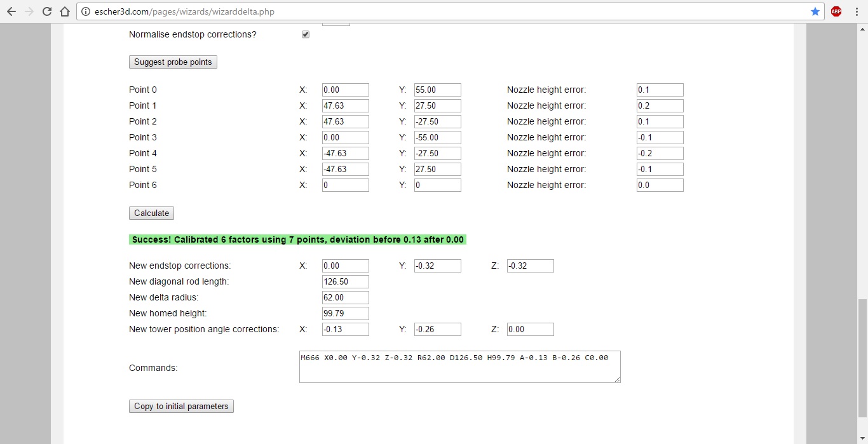Screen dimensions: 868x444
Task: Edit Point 1 Y coordinate field
Action: pyautogui.click(x=438, y=106)
